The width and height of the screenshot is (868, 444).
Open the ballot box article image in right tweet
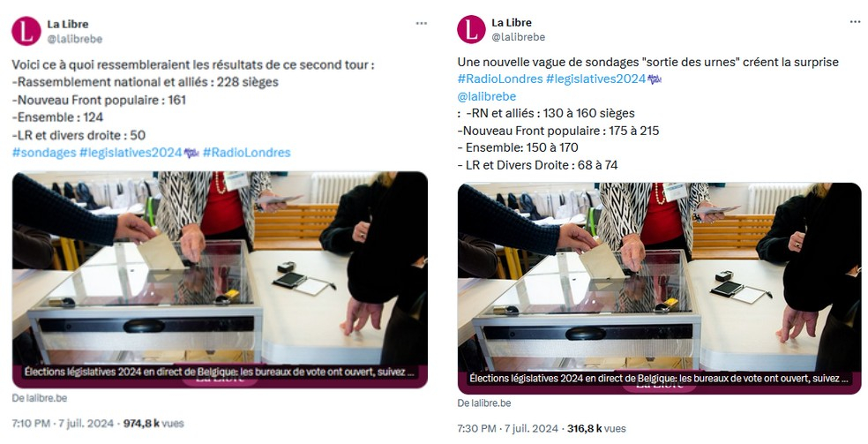point(659,288)
